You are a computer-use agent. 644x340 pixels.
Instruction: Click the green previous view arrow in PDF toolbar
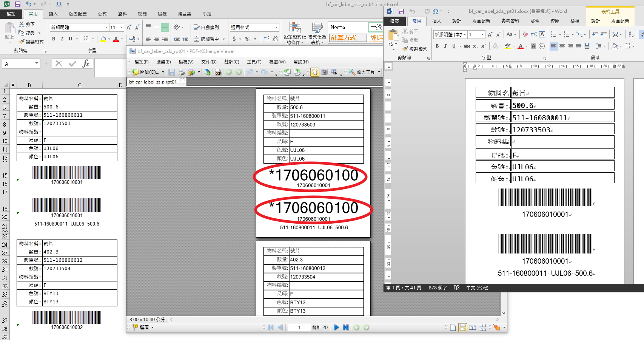coord(229,72)
